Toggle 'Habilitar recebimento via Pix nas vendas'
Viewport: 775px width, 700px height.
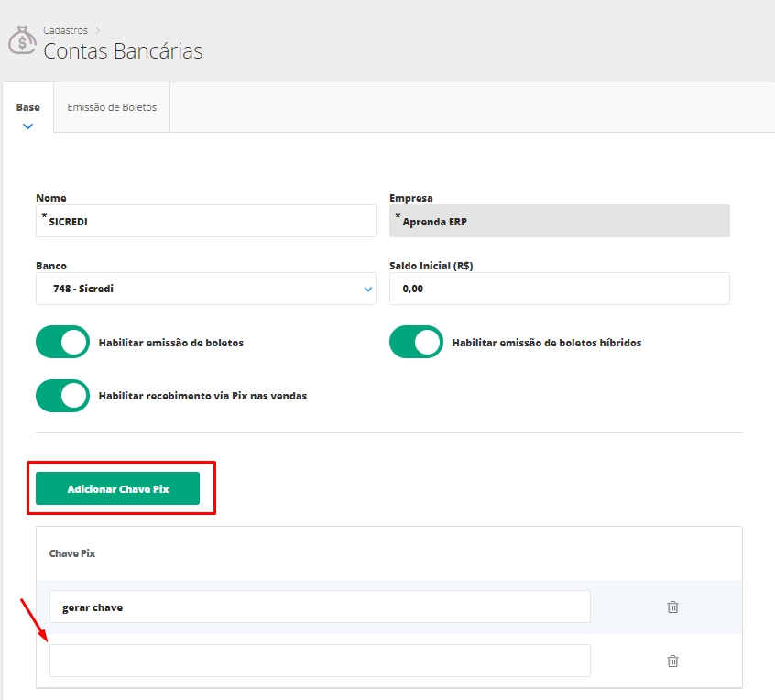(62, 396)
